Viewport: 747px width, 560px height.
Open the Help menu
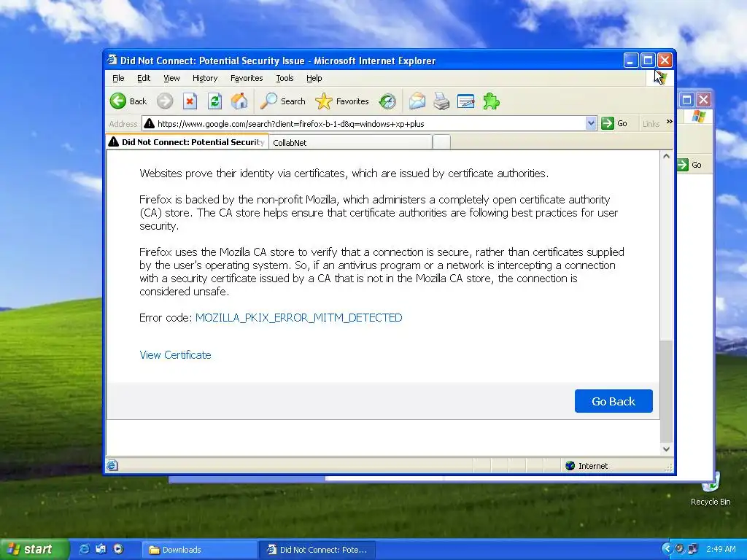point(314,78)
